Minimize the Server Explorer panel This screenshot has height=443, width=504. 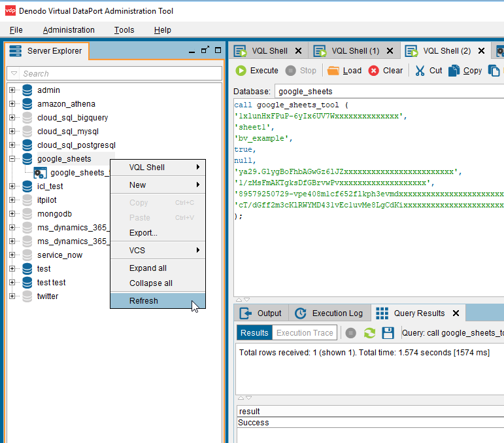pyautogui.click(x=192, y=51)
